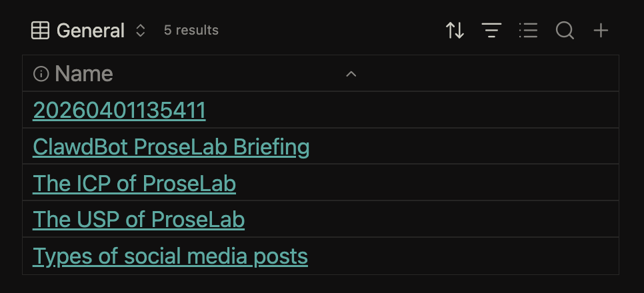Click the table view icon beside General
Viewport: 644px width, 293px height.
(40, 31)
